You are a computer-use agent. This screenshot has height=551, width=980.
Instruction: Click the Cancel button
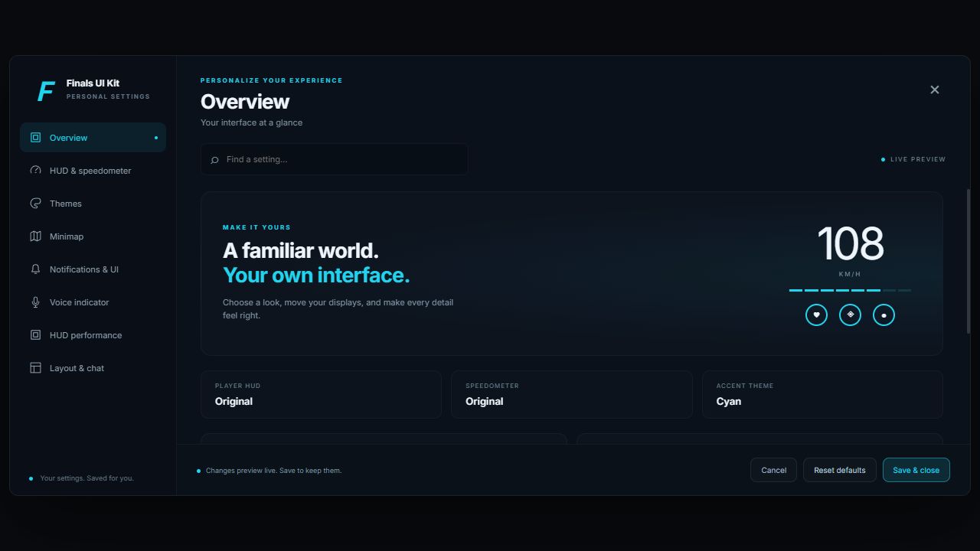tap(773, 470)
